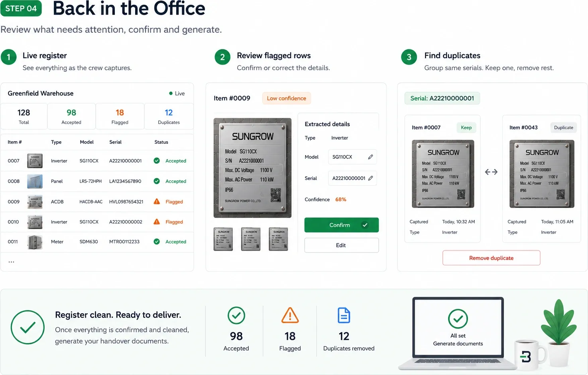Click the large Register clean checkmark icon

[28, 327]
